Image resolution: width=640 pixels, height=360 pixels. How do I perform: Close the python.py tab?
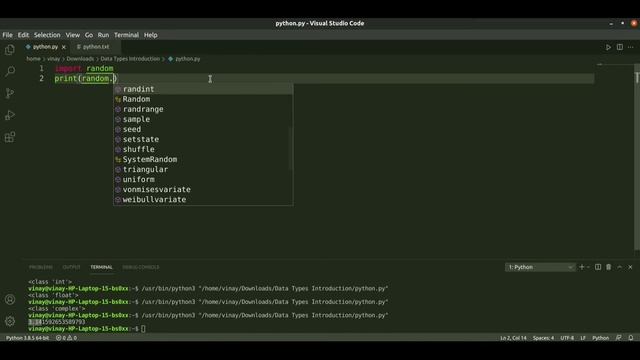pyautogui.click(x=64, y=47)
